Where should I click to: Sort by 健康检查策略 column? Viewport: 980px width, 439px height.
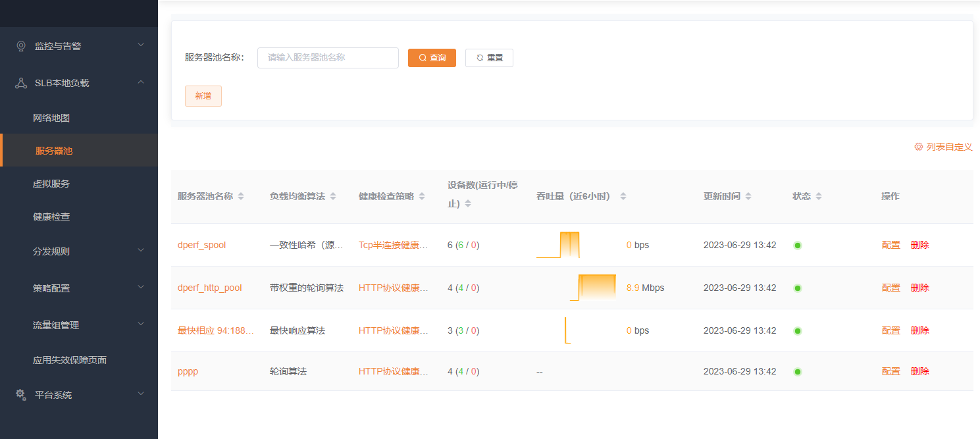coord(422,197)
